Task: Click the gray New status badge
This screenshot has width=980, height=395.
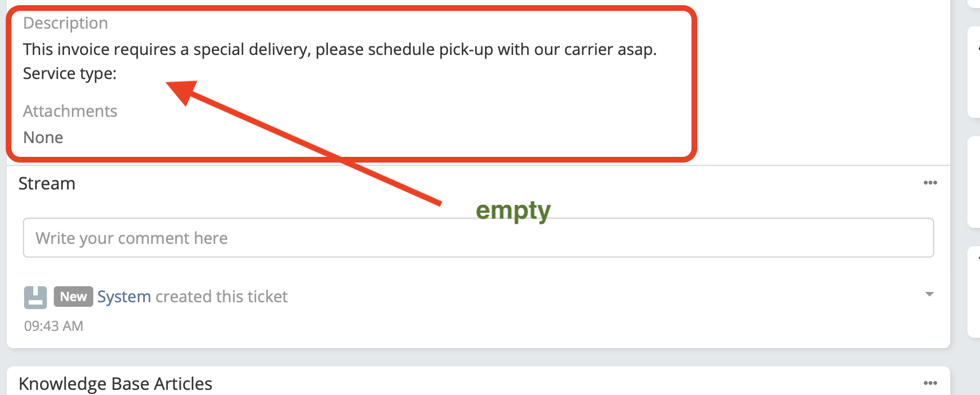Action: click(x=73, y=297)
